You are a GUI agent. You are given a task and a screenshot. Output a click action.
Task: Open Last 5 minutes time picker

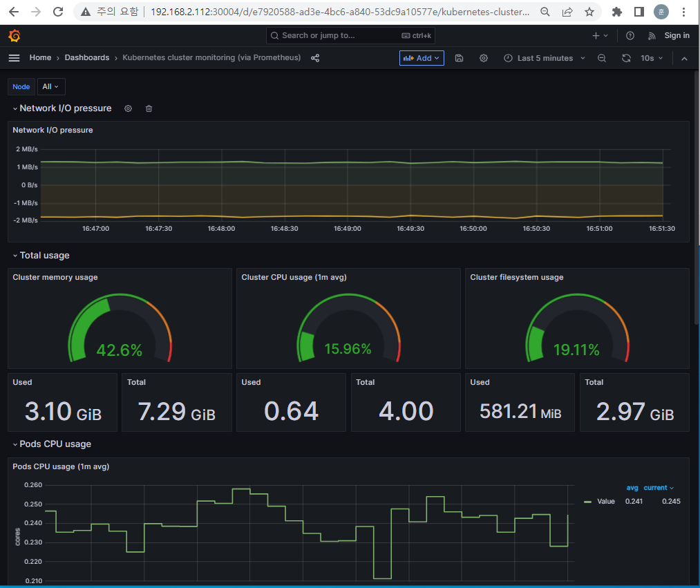point(545,58)
